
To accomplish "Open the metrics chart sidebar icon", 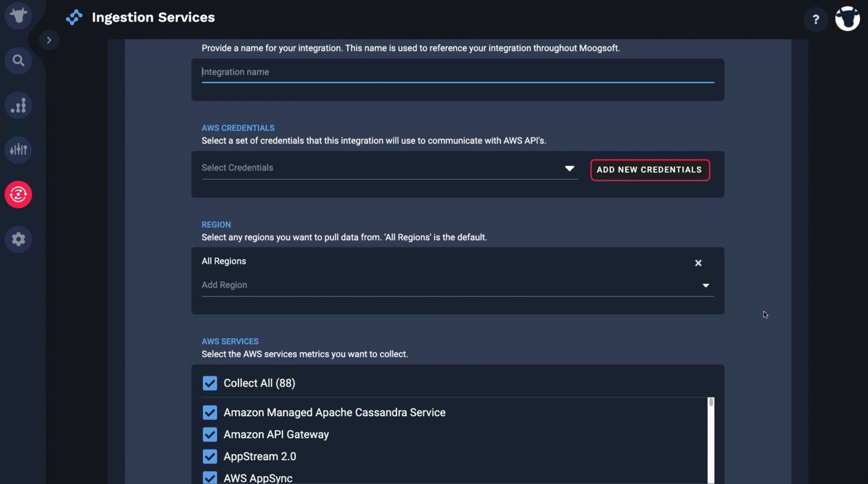I will [18, 105].
